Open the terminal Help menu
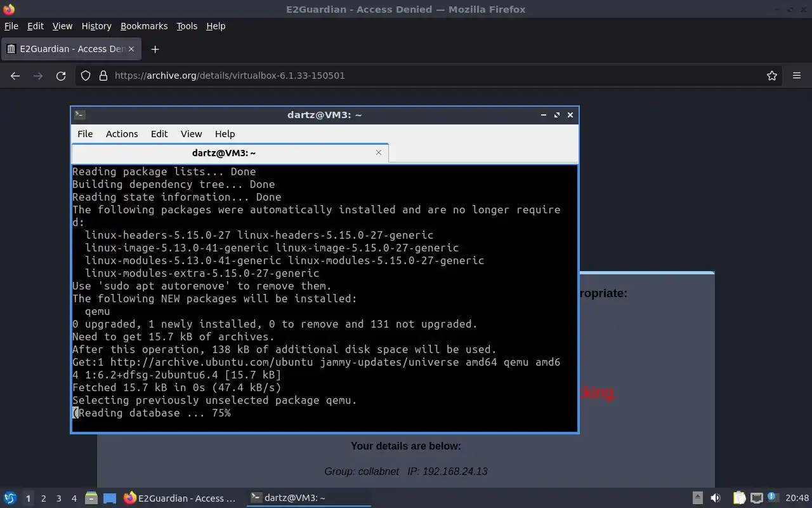Image resolution: width=812 pixels, height=508 pixels. coord(225,134)
